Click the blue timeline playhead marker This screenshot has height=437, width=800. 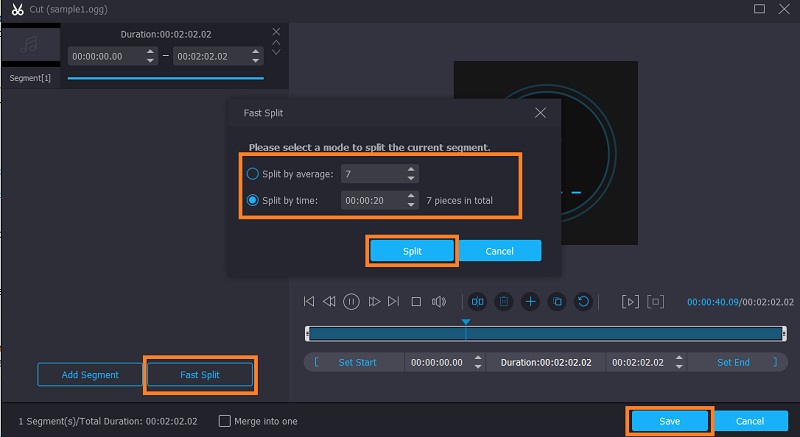[x=465, y=322]
